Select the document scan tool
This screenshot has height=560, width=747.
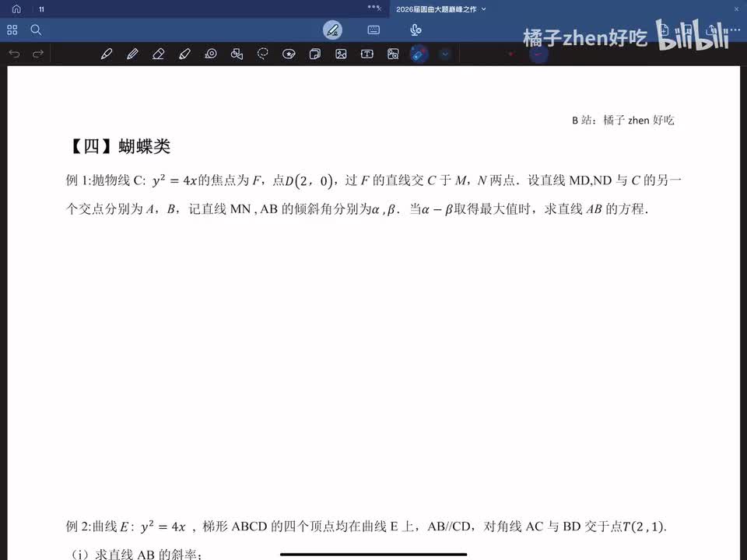pyautogui.click(x=393, y=54)
